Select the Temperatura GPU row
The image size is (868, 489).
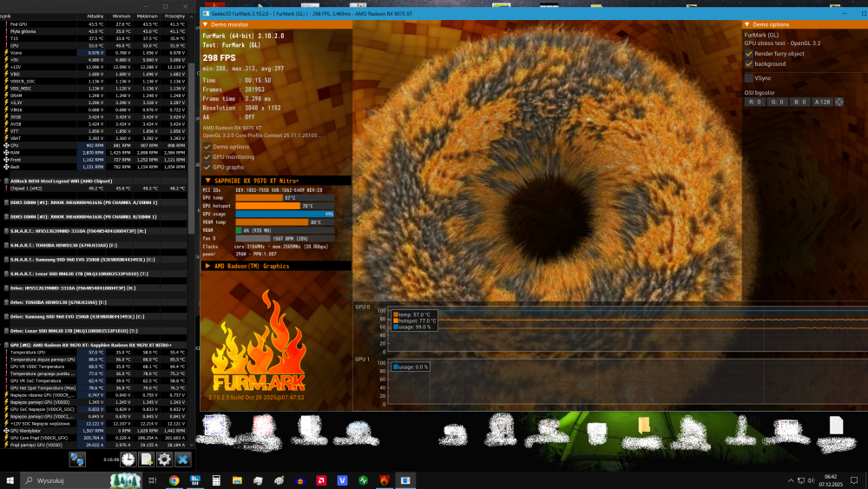click(94, 353)
